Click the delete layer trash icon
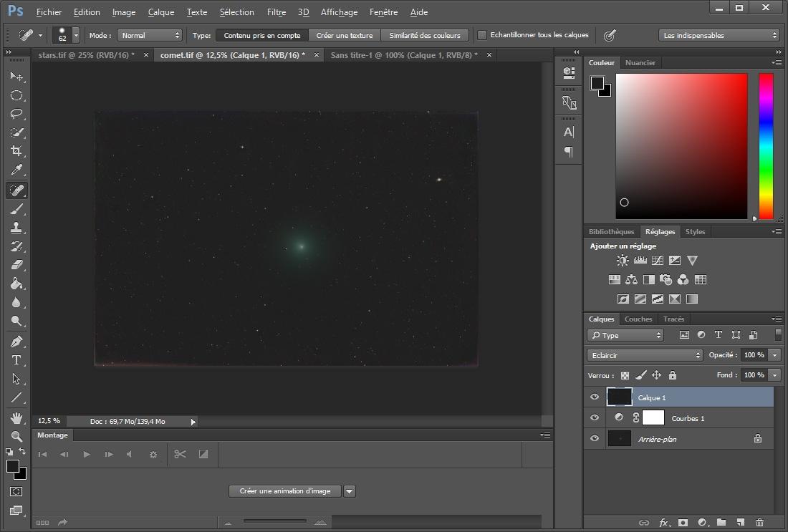Screen dimensions: 788x532 [759, 523]
